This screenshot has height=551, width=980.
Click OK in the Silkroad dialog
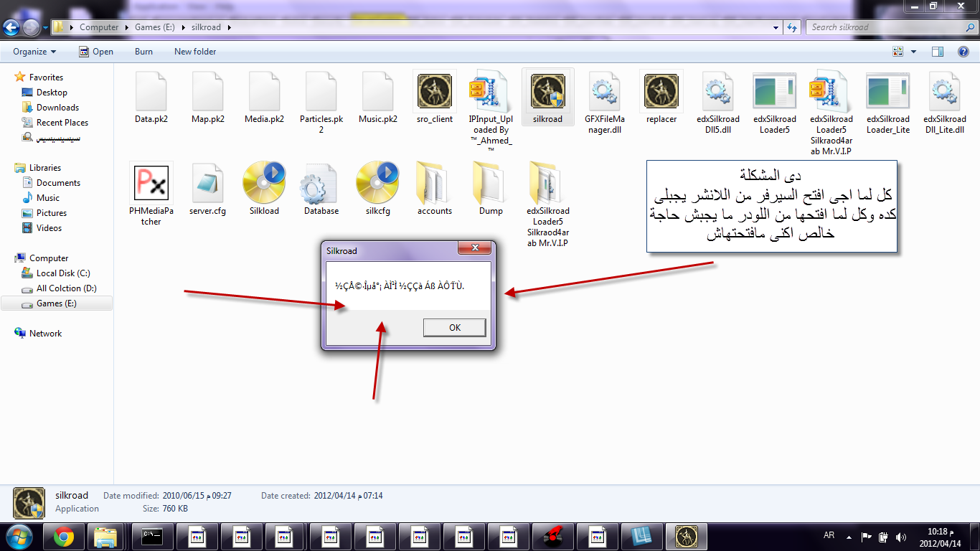click(x=455, y=327)
